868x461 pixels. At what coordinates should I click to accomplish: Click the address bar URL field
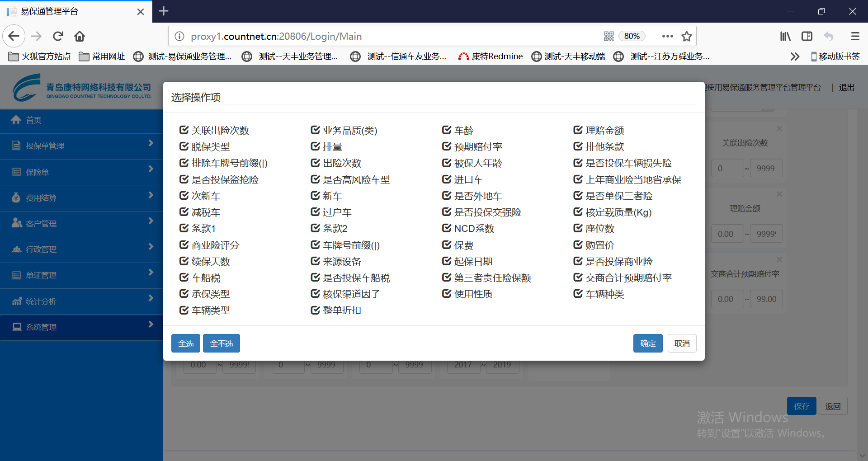[x=384, y=36]
